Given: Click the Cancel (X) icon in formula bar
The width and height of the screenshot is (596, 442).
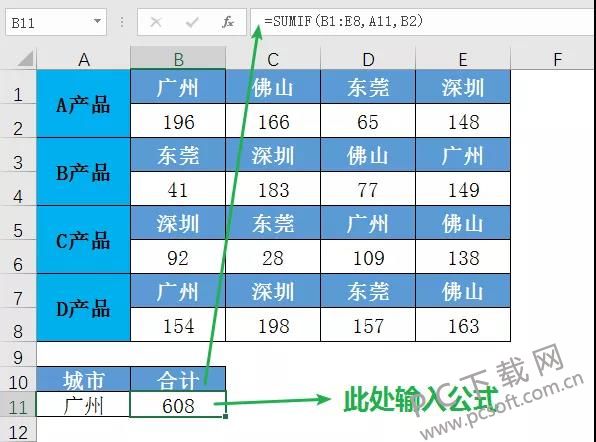Looking at the screenshot, I should (x=156, y=22).
